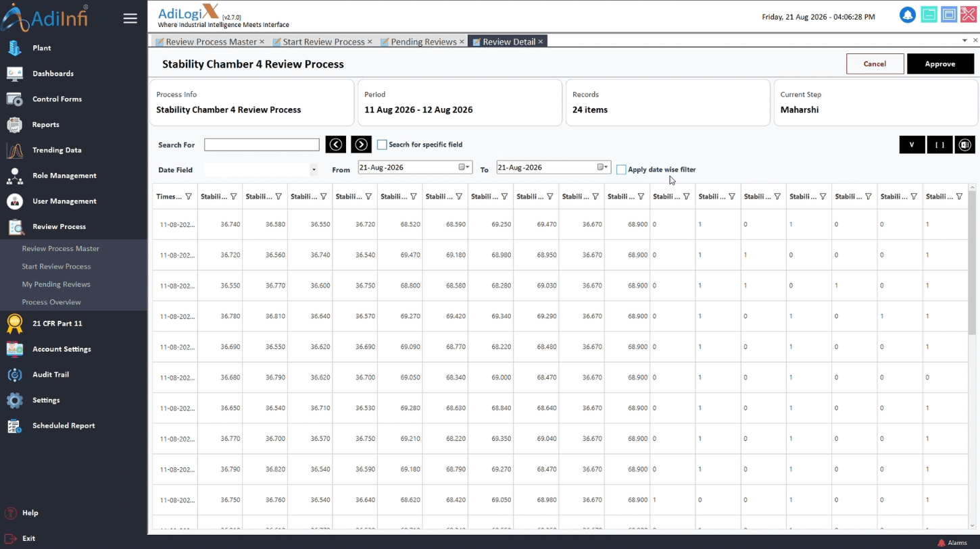Click the next search result arrow
This screenshot has height=549, width=980.
point(361,145)
